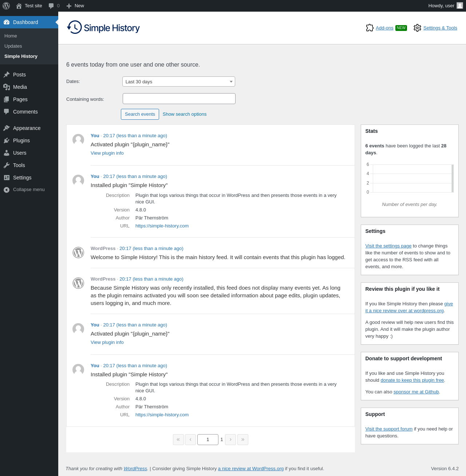
Task: Click the Tools wrench icon
Action: tap(7, 165)
